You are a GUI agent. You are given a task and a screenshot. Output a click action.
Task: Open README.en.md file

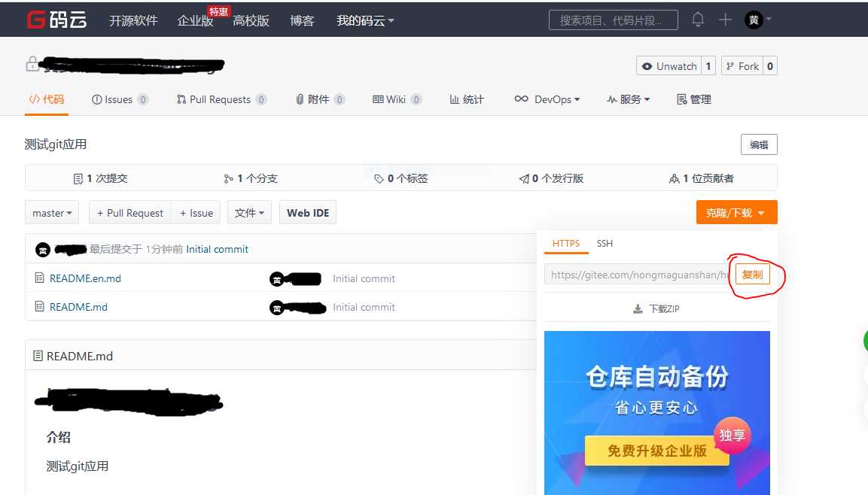85,279
